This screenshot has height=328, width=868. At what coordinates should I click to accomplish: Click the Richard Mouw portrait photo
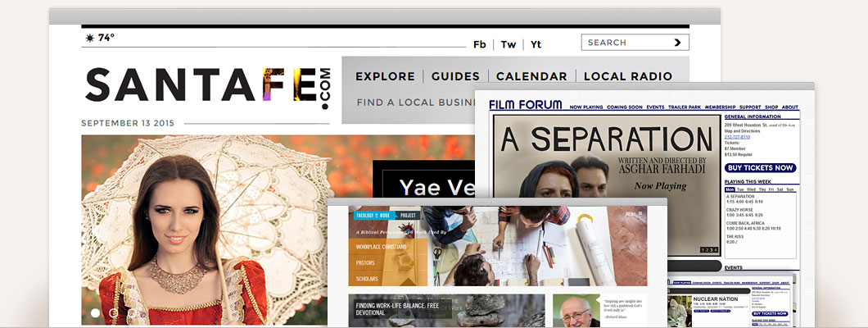click(x=576, y=311)
